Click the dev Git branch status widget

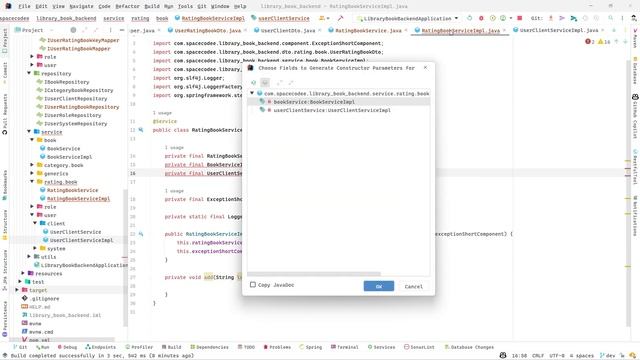607,356
